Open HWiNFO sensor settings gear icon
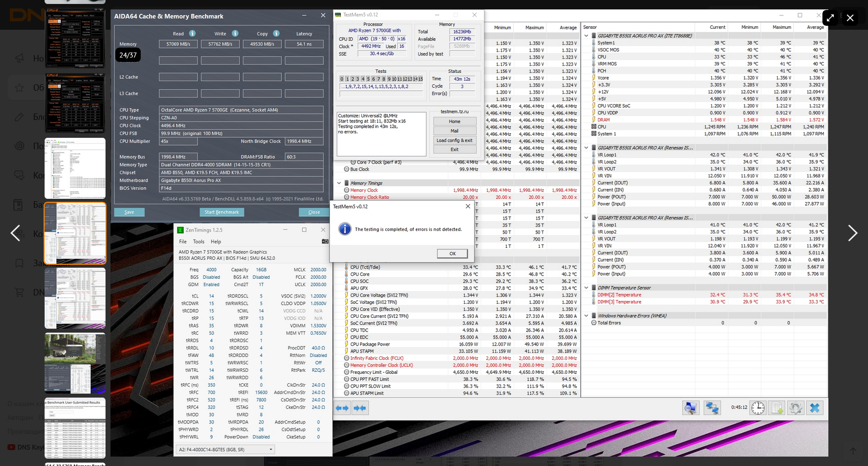Screen dimensions: 868x466 (x=796, y=408)
